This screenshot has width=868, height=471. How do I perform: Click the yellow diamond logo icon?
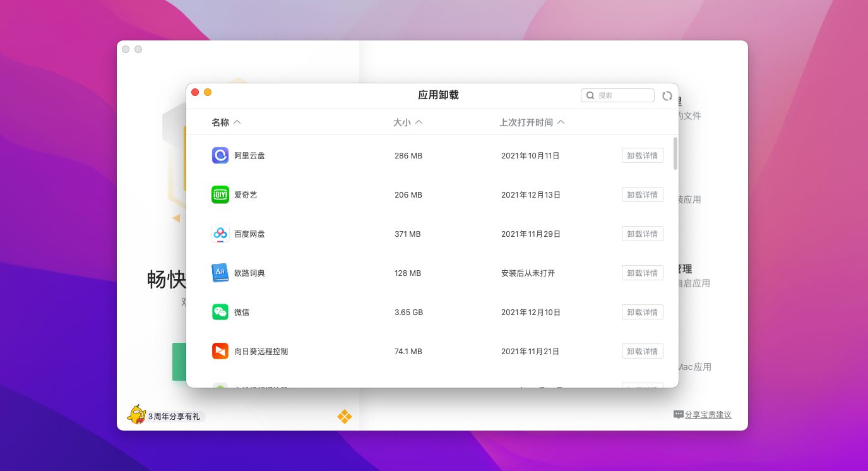coord(344,417)
